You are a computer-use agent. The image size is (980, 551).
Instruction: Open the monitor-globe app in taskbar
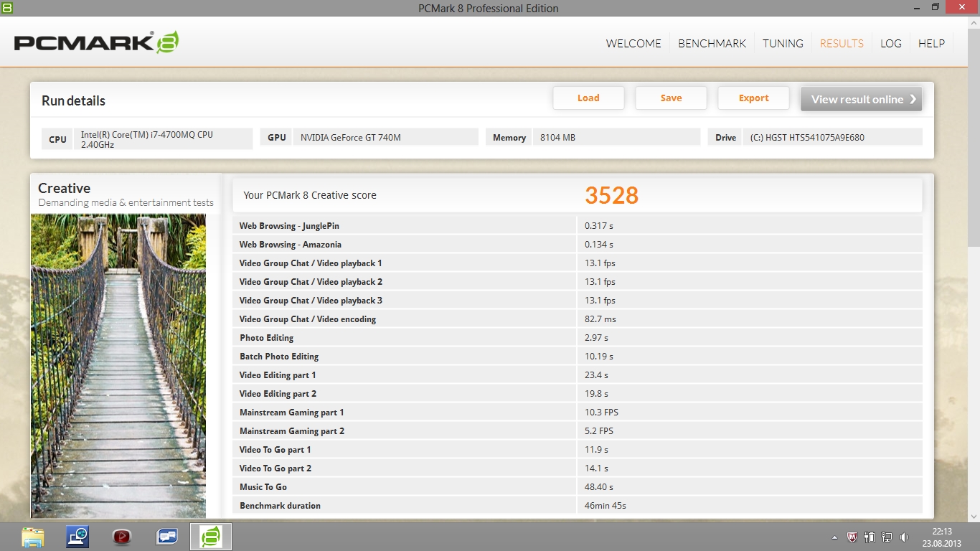[77, 537]
